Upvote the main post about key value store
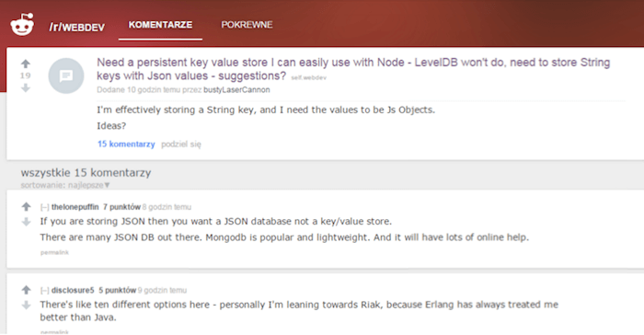644x335 pixels. click(26, 64)
